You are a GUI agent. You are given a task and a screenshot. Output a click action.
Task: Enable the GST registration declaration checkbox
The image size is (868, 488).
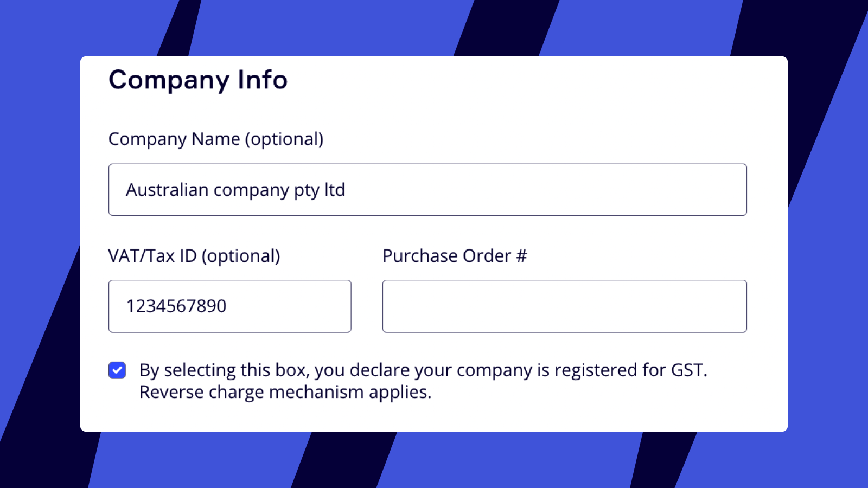tap(117, 370)
